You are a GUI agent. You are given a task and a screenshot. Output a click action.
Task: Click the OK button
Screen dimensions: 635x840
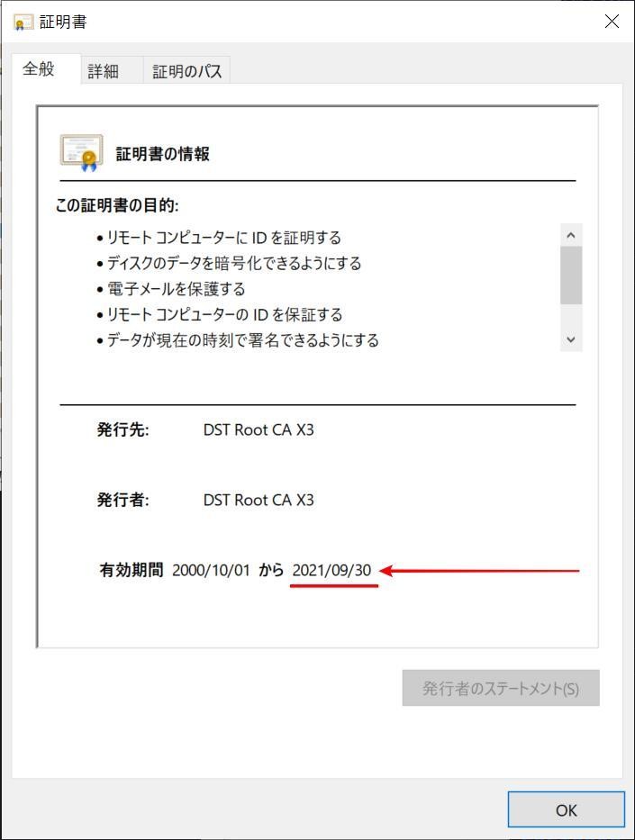[x=566, y=809]
